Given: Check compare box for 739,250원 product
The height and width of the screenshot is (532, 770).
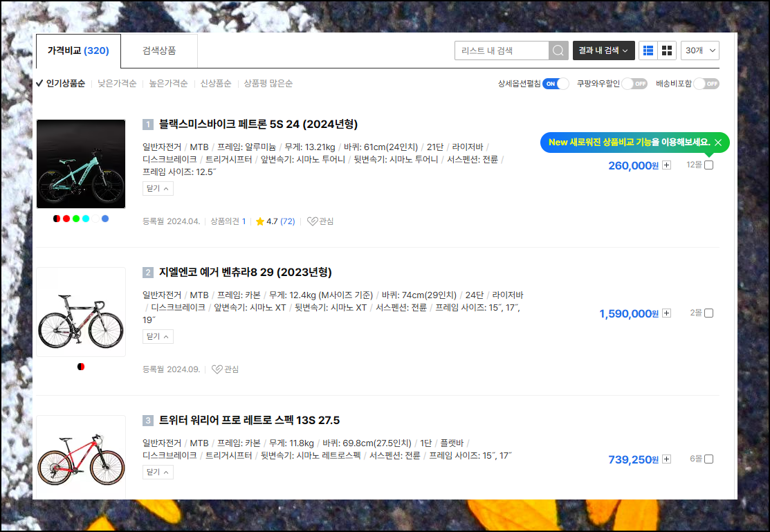Looking at the screenshot, I should click(x=708, y=459).
